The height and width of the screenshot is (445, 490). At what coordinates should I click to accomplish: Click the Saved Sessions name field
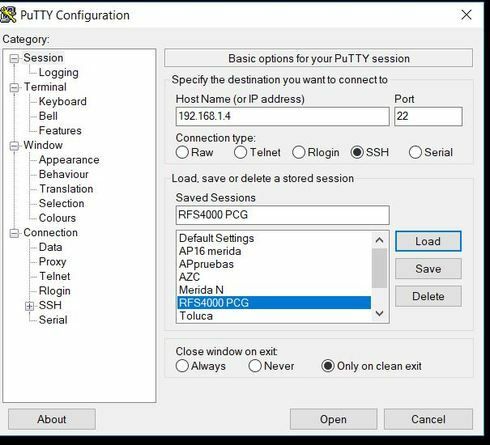[x=282, y=215]
